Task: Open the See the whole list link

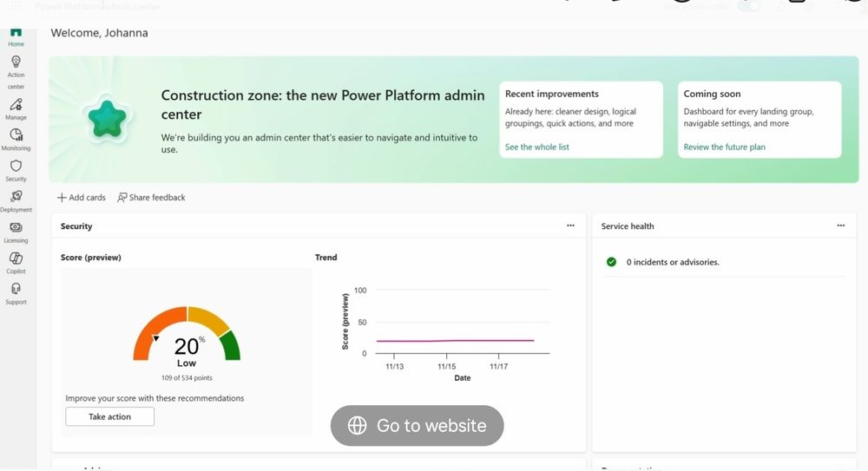Action: tap(536, 147)
